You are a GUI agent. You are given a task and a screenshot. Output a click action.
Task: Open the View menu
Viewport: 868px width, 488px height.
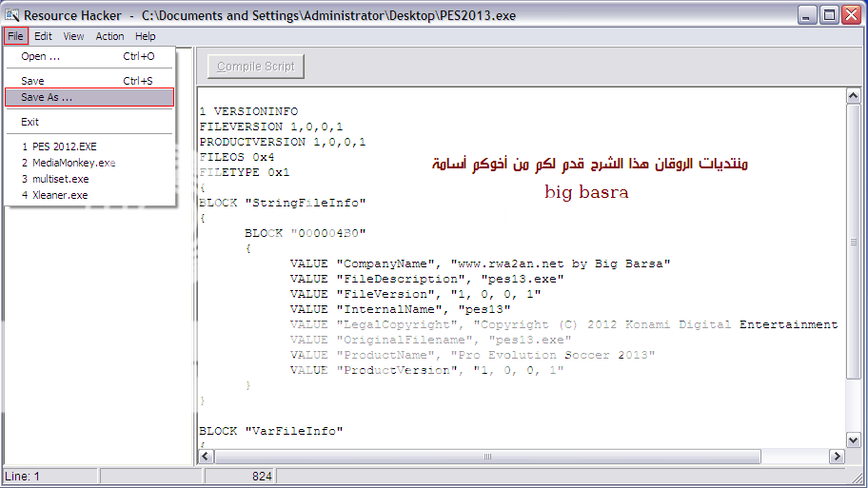[73, 36]
